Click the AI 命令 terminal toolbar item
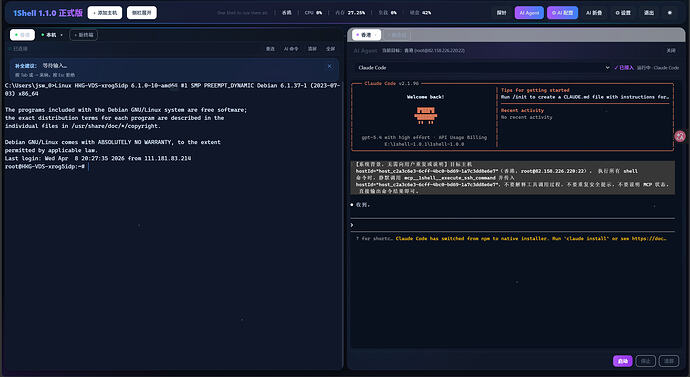The height and width of the screenshot is (377, 690). click(x=291, y=49)
